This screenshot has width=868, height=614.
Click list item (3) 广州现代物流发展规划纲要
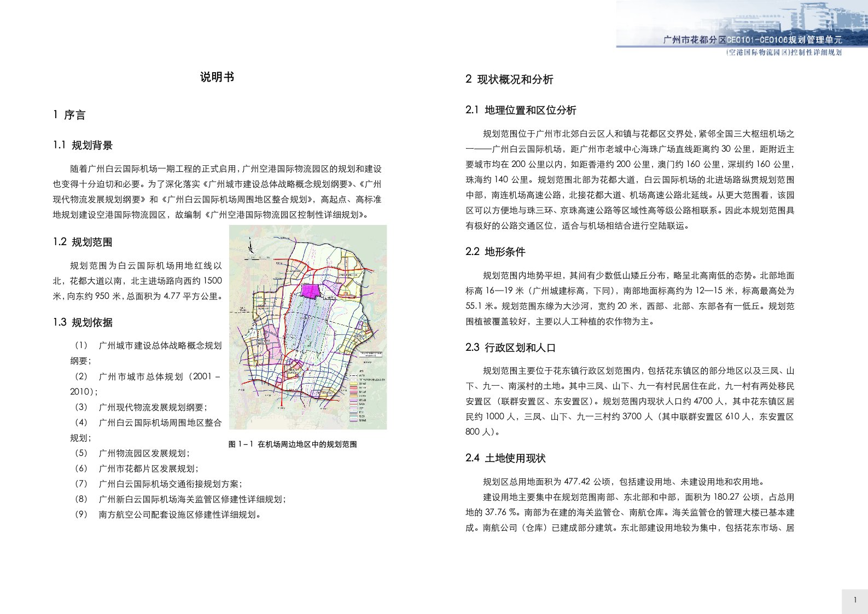141,407
